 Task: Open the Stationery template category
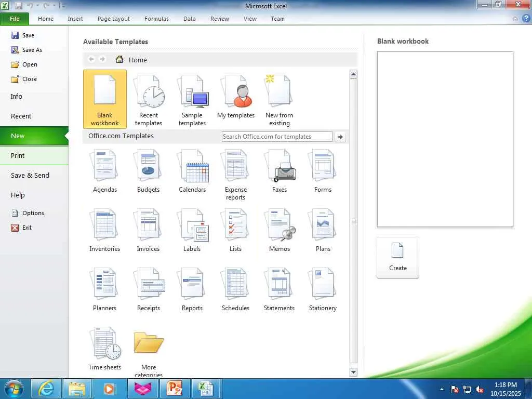[323, 289]
